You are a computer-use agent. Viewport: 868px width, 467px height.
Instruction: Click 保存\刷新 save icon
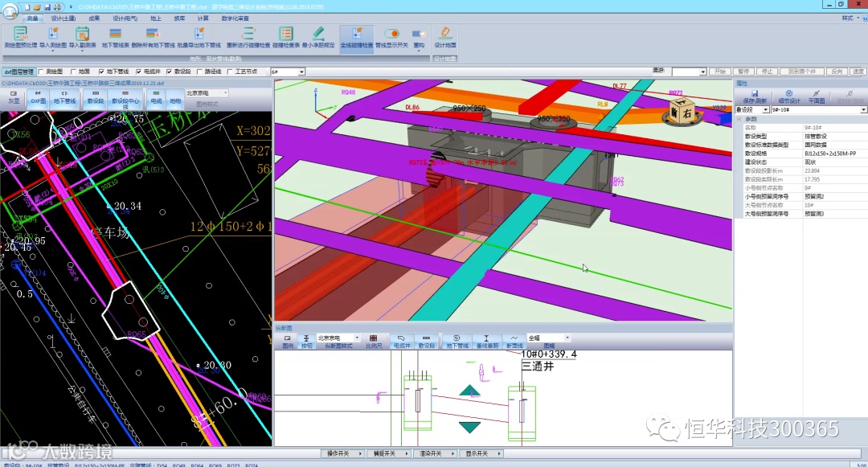coord(755,93)
